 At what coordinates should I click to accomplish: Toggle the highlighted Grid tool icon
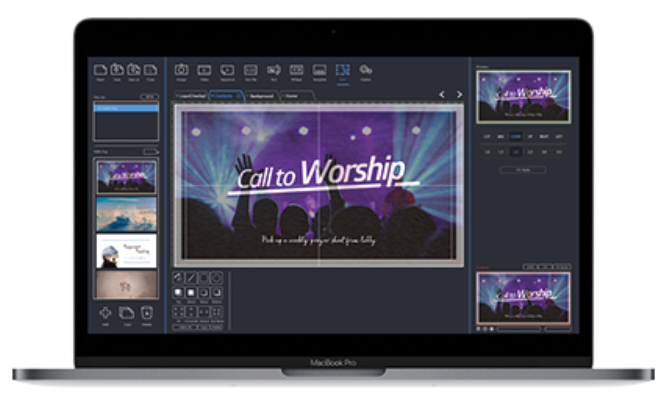[x=343, y=70]
